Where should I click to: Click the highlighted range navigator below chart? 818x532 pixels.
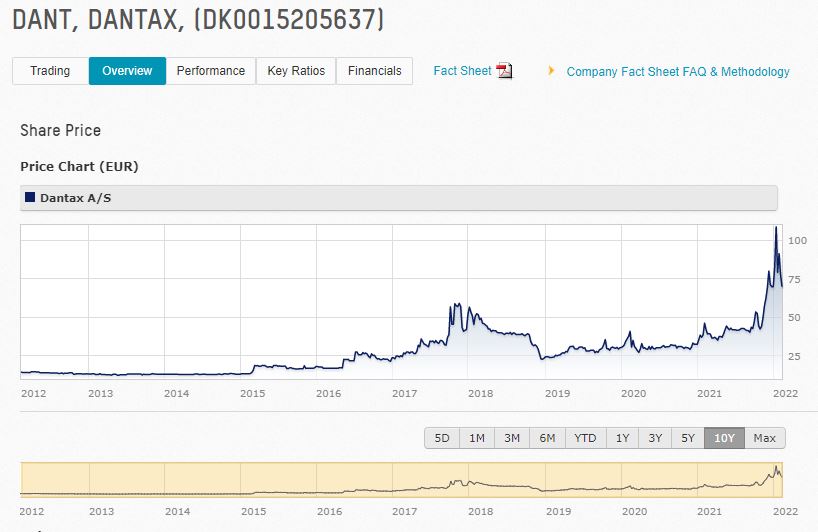[x=400, y=480]
